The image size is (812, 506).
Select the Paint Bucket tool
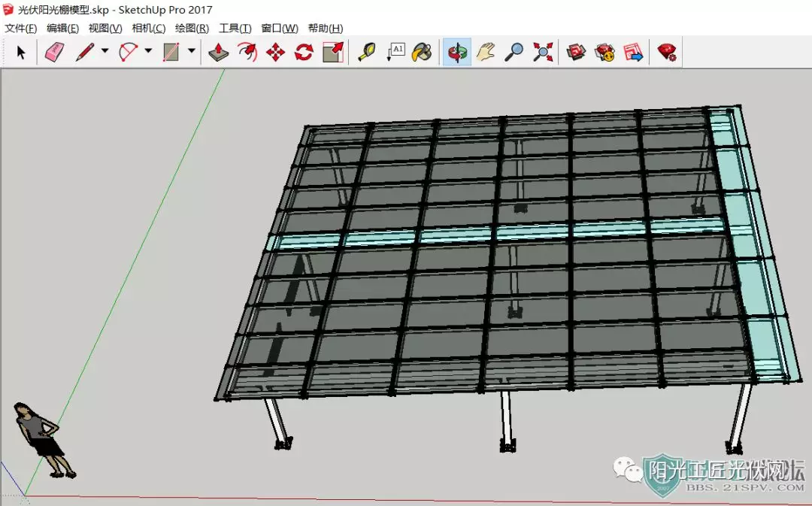click(422, 53)
